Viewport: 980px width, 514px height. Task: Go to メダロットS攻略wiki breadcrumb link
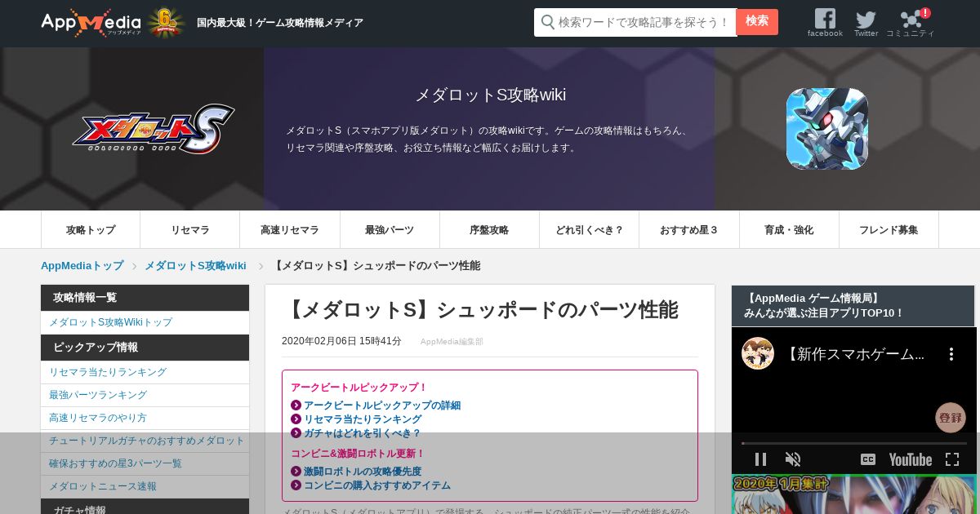195,266
